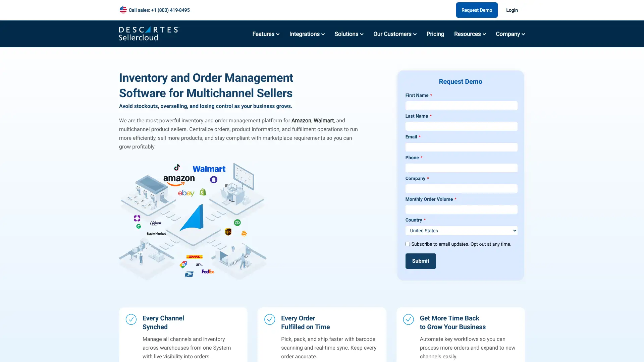Image resolution: width=644 pixels, height=362 pixels.
Task: Focus the Phone field
Action: click(x=461, y=168)
